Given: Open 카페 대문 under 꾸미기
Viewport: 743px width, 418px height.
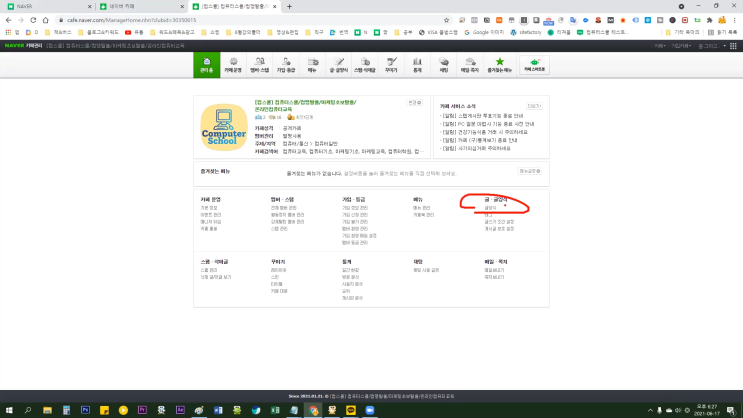Looking at the screenshot, I should click(279, 291).
